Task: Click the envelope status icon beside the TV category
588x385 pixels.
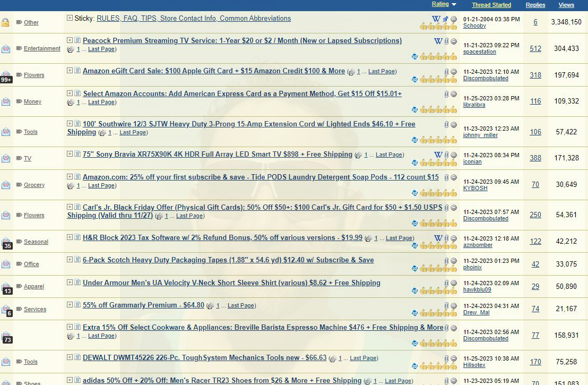Action: (6, 158)
